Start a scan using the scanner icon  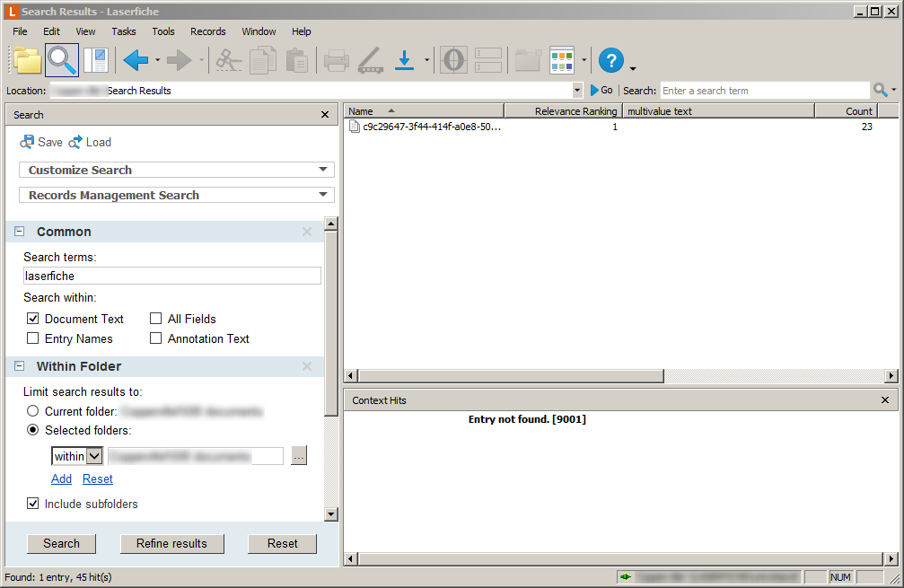pos(370,60)
